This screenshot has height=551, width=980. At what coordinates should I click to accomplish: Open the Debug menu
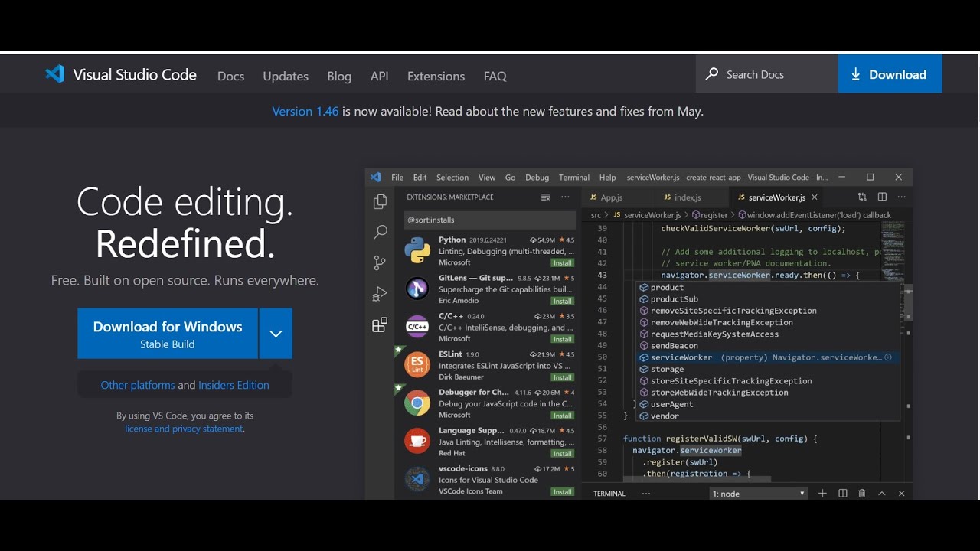[537, 178]
